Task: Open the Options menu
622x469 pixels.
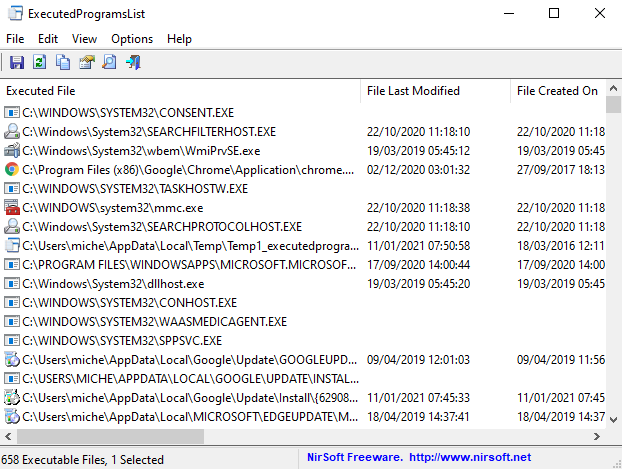Action: pos(132,39)
